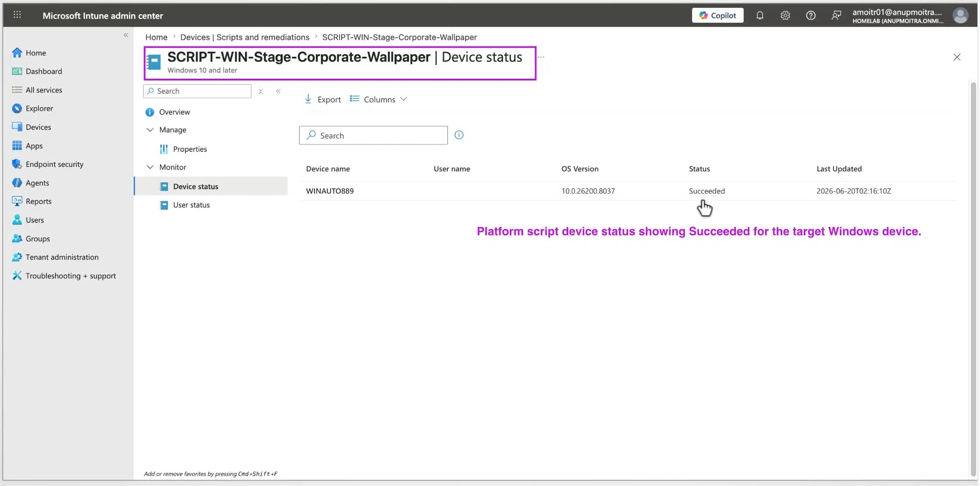The height and width of the screenshot is (486, 980).
Task: Sort by Device name column header
Action: [328, 169]
